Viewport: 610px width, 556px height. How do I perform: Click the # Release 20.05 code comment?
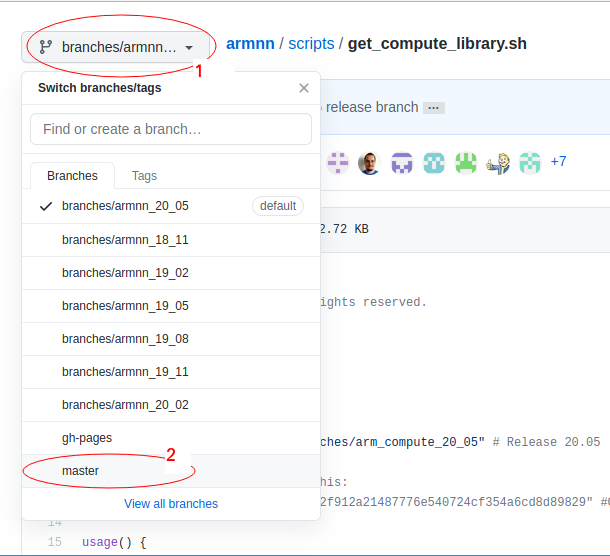point(546,442)
